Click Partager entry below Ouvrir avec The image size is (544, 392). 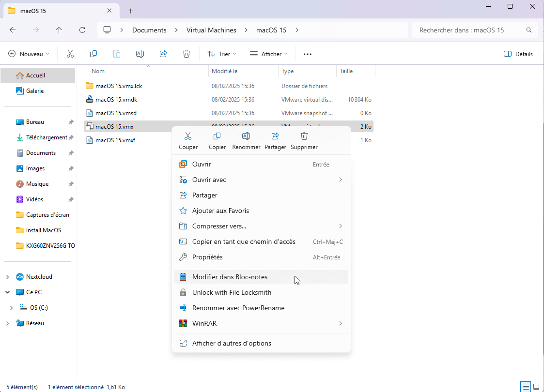click(261, 195)
